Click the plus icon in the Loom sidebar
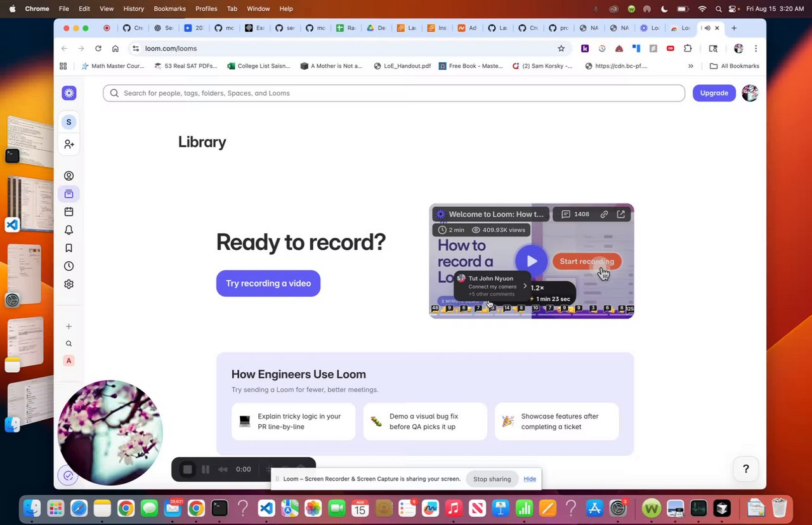 69,327
